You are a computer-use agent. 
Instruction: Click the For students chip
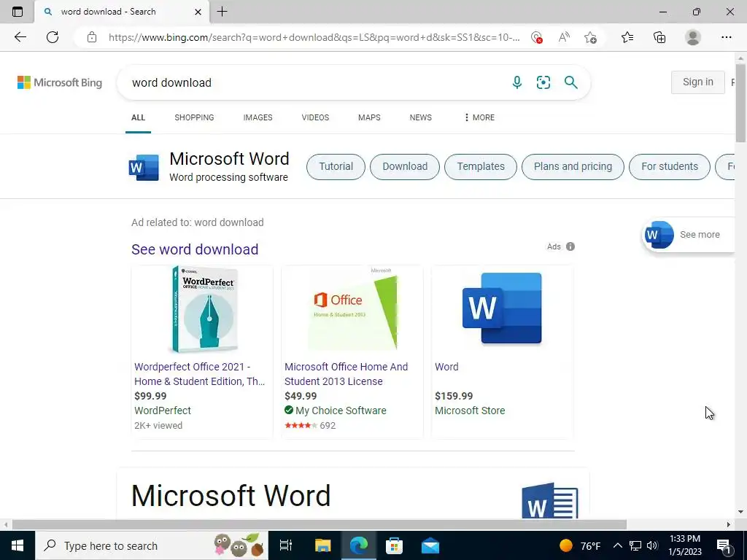pyautogui.click(x=670, y=167)
